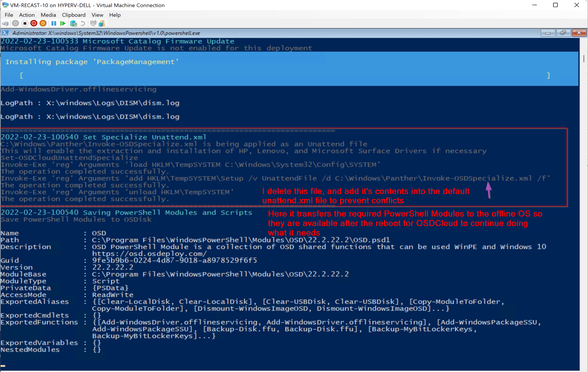Viewport: 588px width, 372px height.
Task: Restore down the inner PowerShell window
Action: 563,33
